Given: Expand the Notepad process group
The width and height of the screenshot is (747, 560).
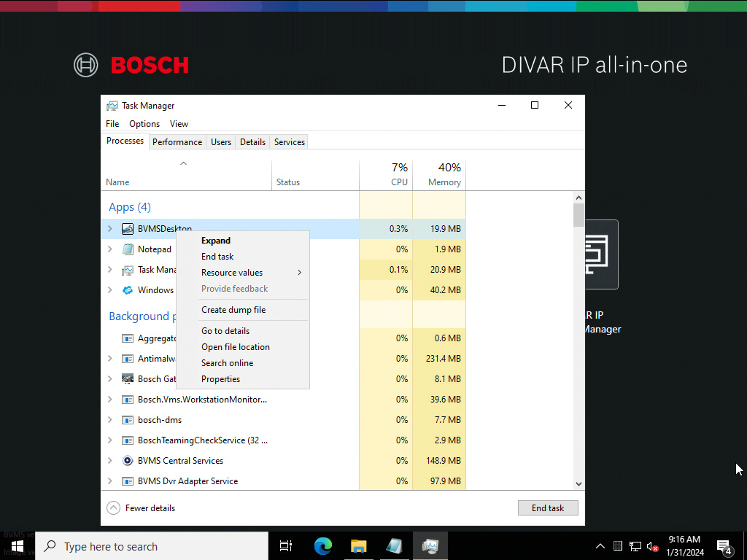Looking at the screenshot, I should click(110, 249).
